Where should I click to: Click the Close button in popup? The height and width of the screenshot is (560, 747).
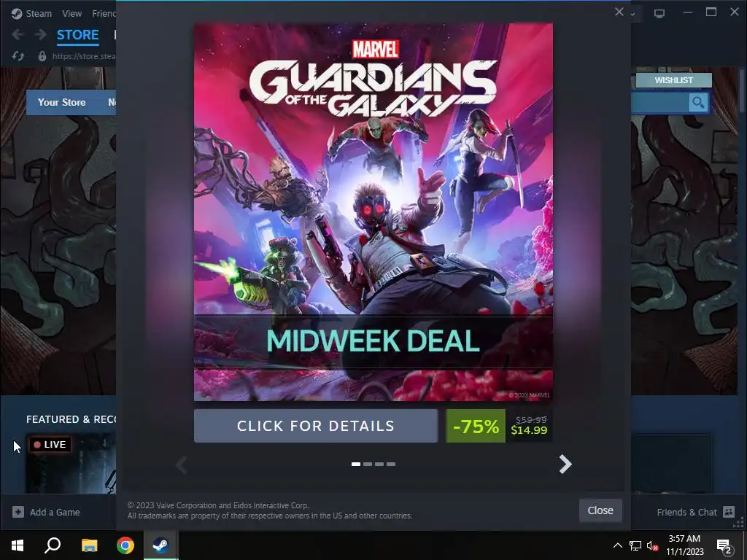coord(600,510)
